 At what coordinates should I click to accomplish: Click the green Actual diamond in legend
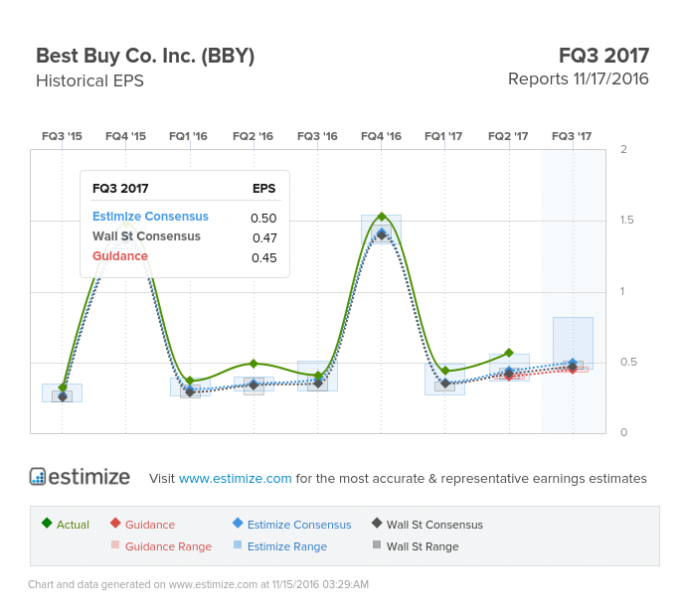pyautogui.click(x=47, y=523)
